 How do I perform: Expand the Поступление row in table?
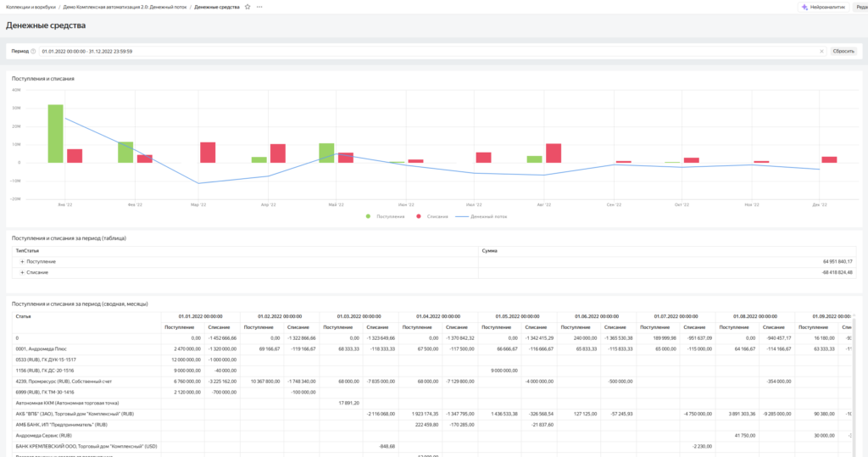[x=21, y=262]
